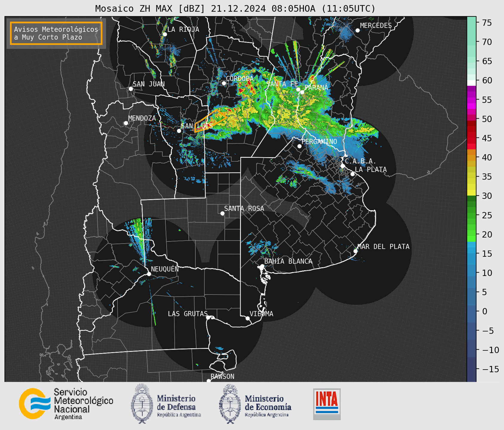
Task: Select the C.A.B.A. city marker
Action: 343,166
